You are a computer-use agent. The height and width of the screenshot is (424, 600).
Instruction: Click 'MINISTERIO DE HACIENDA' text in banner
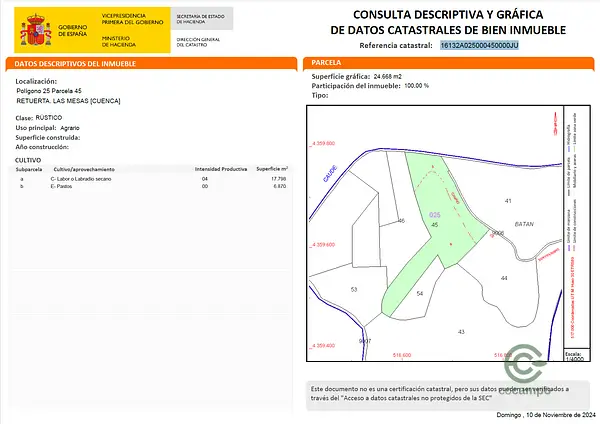tap(119, 42)
